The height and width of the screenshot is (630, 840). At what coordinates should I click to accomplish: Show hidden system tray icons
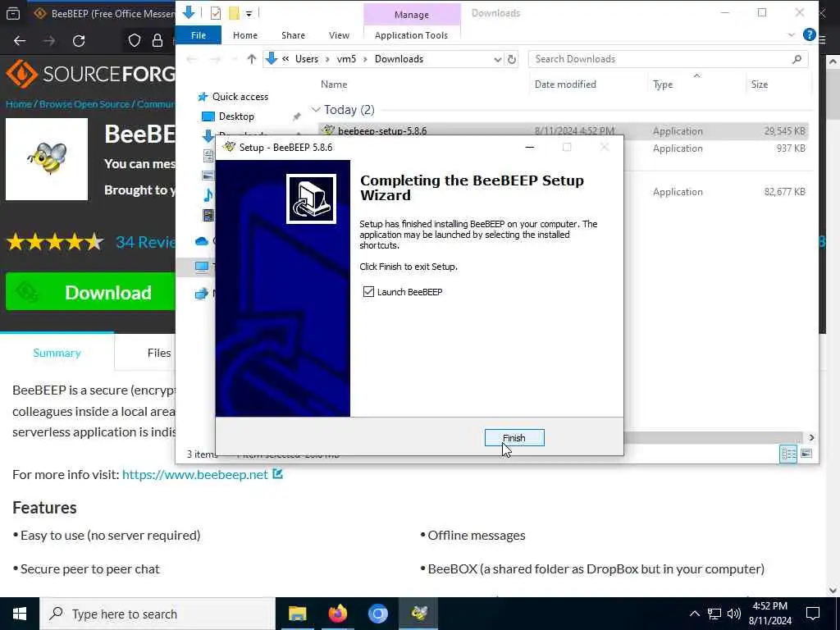tap(694, 614)
